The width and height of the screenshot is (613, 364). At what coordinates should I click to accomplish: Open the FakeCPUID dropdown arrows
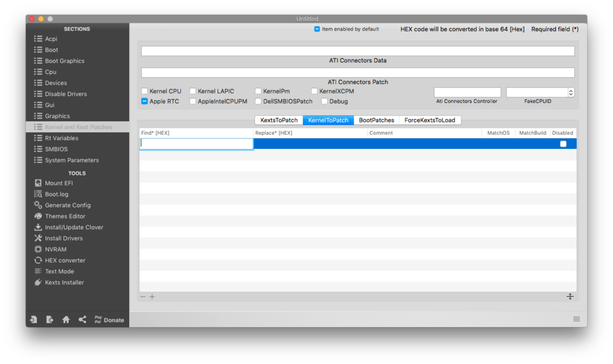click(571, 93)
